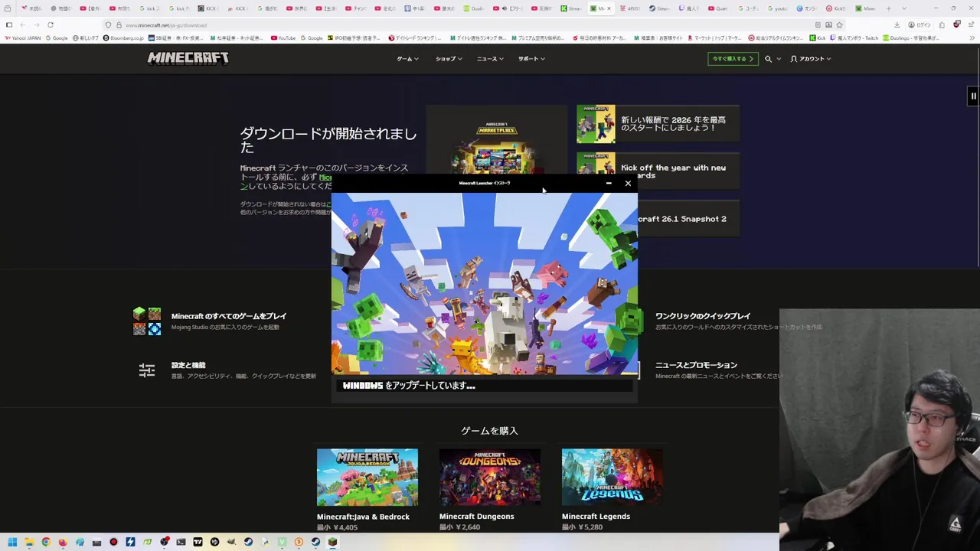Image resolution: width=980 pixels, height=551 pixels.
Task: Click the colored blocks icon beside すべてのゲームをプレイ
Action: click(147, 321)
